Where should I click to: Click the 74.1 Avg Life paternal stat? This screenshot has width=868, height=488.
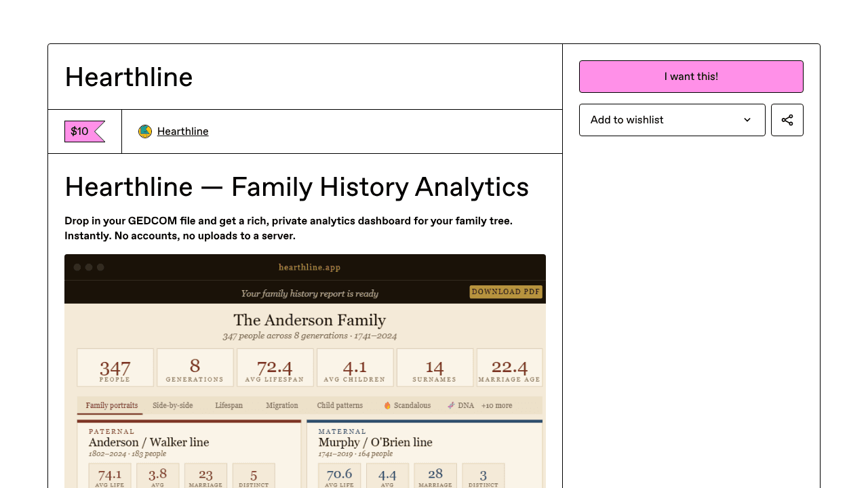tap(110, 476)
